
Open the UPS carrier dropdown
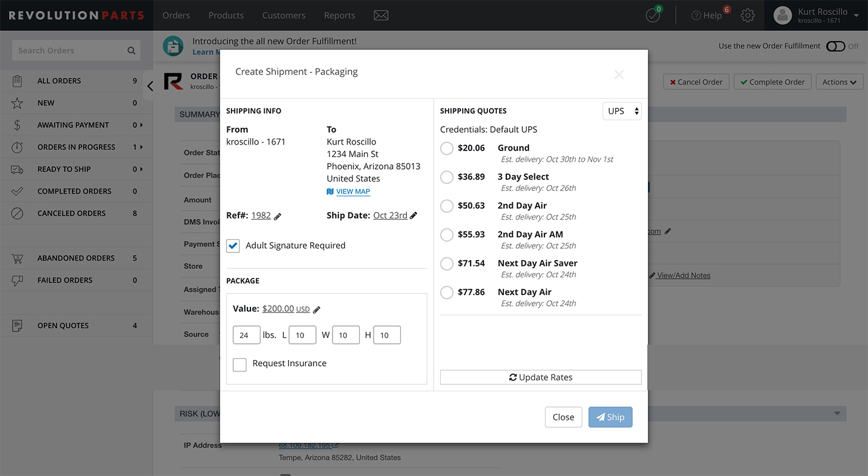point(622,111)
